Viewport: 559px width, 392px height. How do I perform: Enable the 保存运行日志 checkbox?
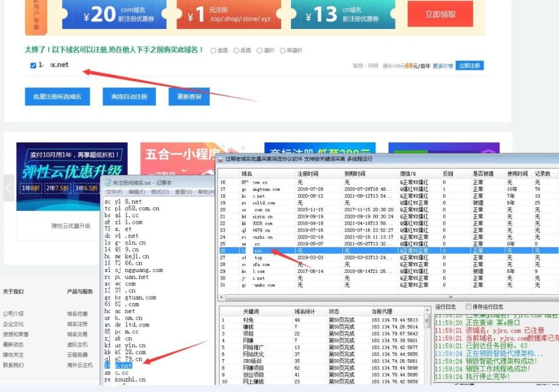pyautogui.click(x=468, y=307)
